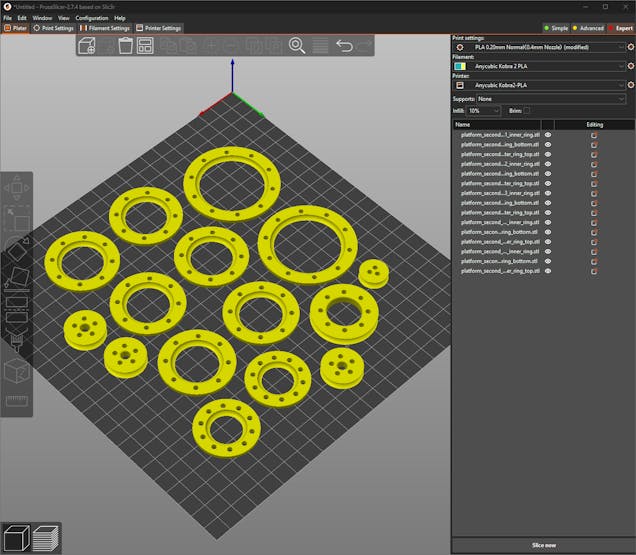
Task: Click the Arrange objects toolbar icon
Action: coord(145,46)
